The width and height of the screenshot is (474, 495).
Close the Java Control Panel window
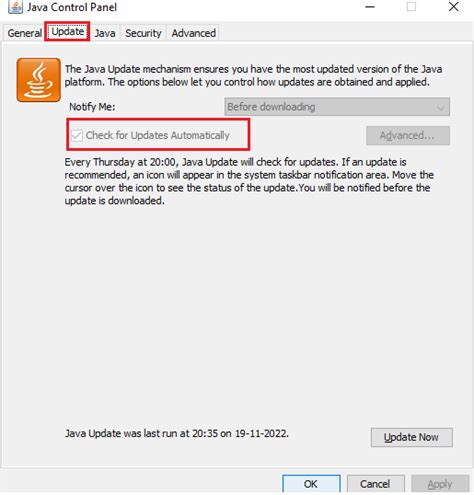tap(453, 7)
